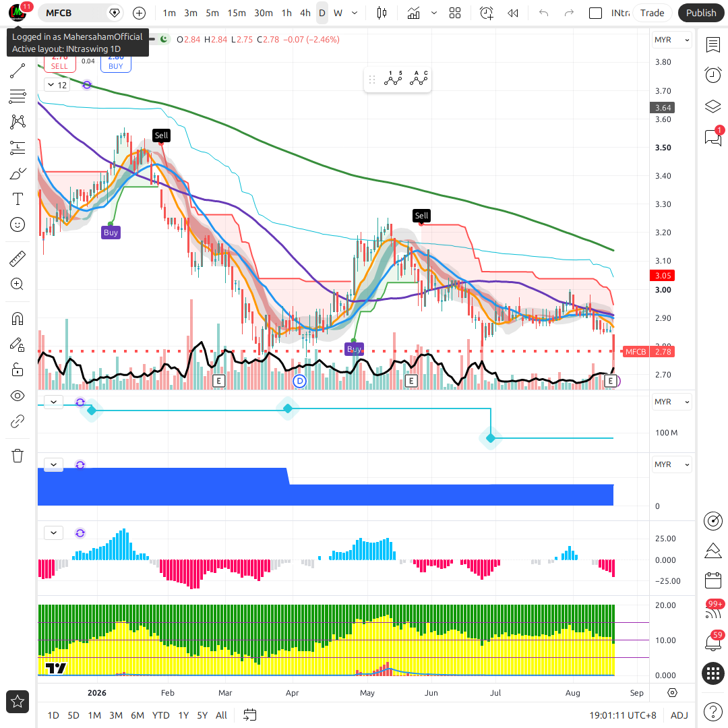Open the Fibonacci retracement tools
This screenshot has height=728, width=728.
pos(18,96)
